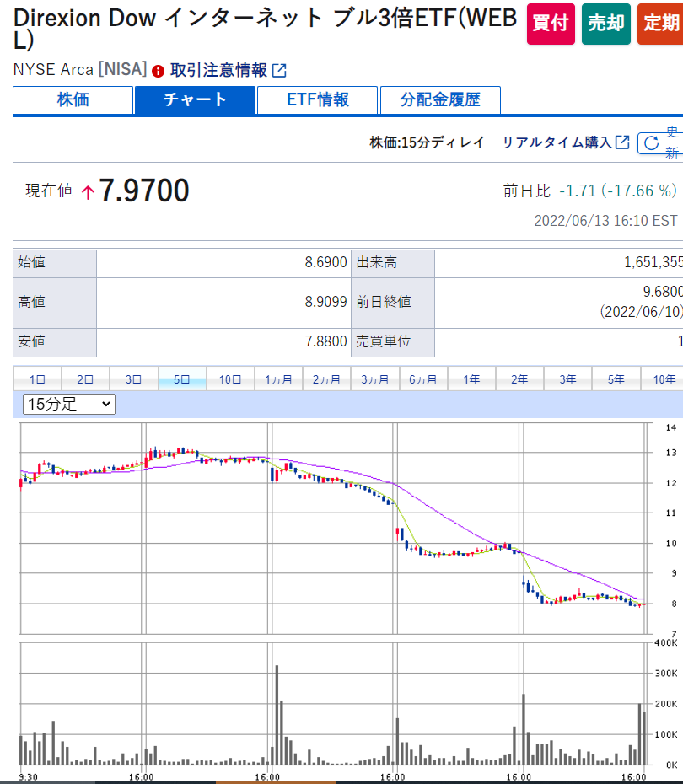Select the 5日 chart range
The image size is (683, 784).
pos(182,379)
